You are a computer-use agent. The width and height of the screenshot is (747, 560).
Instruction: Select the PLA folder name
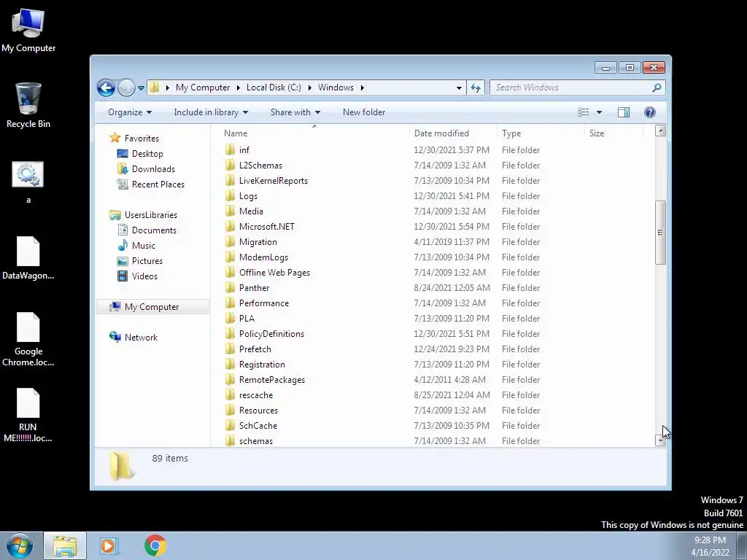coord(247,319)
